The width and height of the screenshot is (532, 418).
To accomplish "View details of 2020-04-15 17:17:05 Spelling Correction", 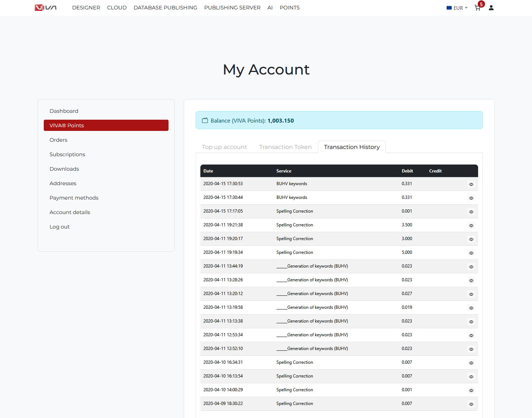I will [x=471, y=212].
